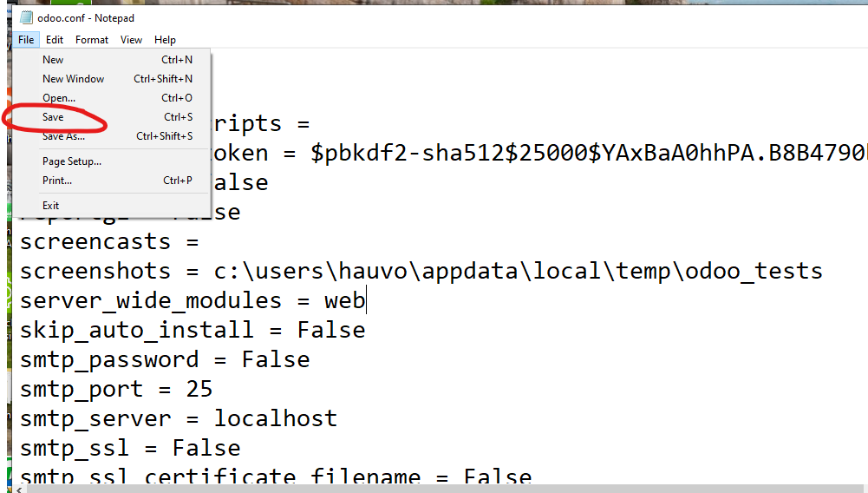This screenshot has height=493, width=868.
Task: Click Save in the File menu
Action: (x=53, y=117)
